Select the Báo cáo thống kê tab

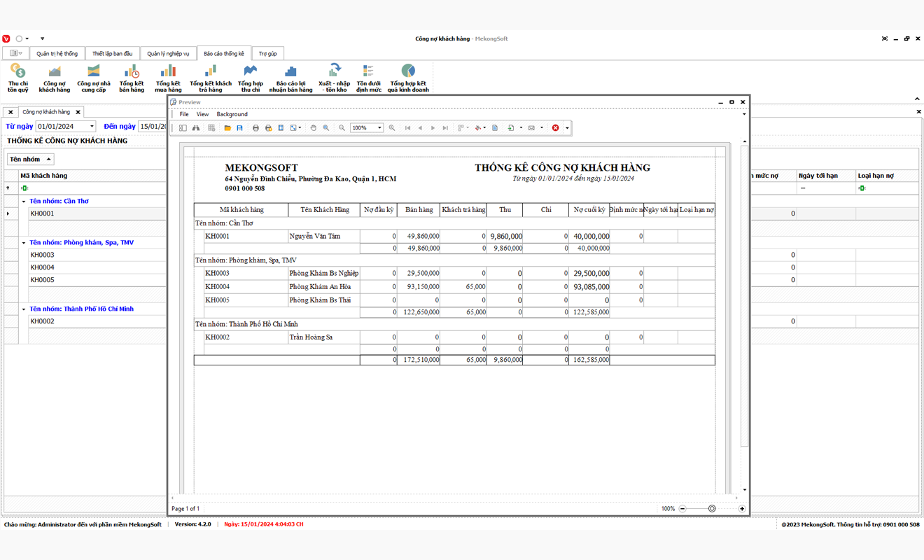pos(224,54)
